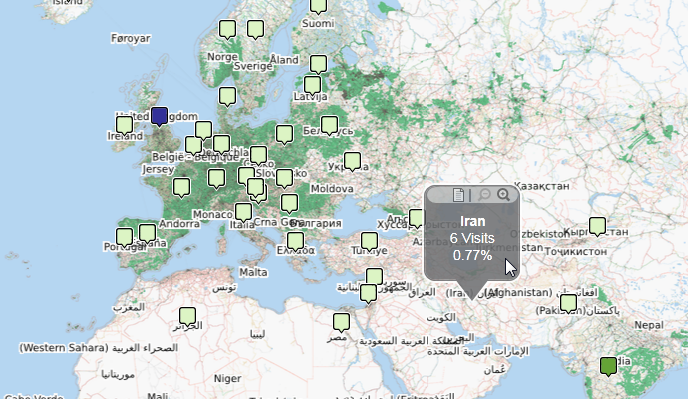Select the dark green India marker
The width and height of the screenshot is (688, 400).
pyautogui.click(x=608, y=365)
